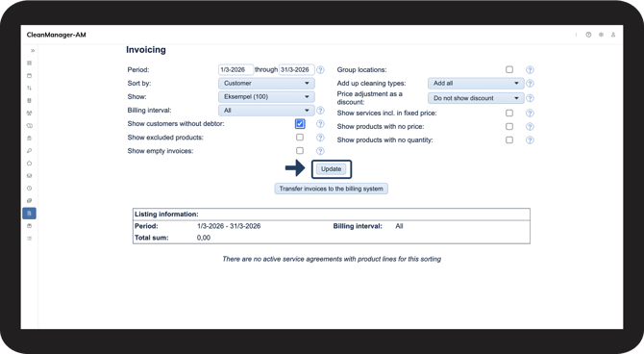The height and width of the screenshot is (354, 644).
Task: Click the help icon next to Period
Action: click(320, 70)
